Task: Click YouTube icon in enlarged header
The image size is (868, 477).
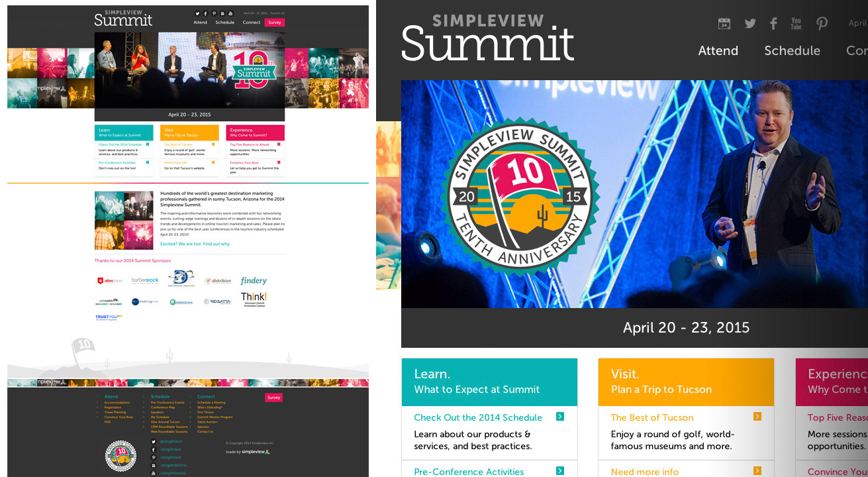Action: (x=796, y=24)
